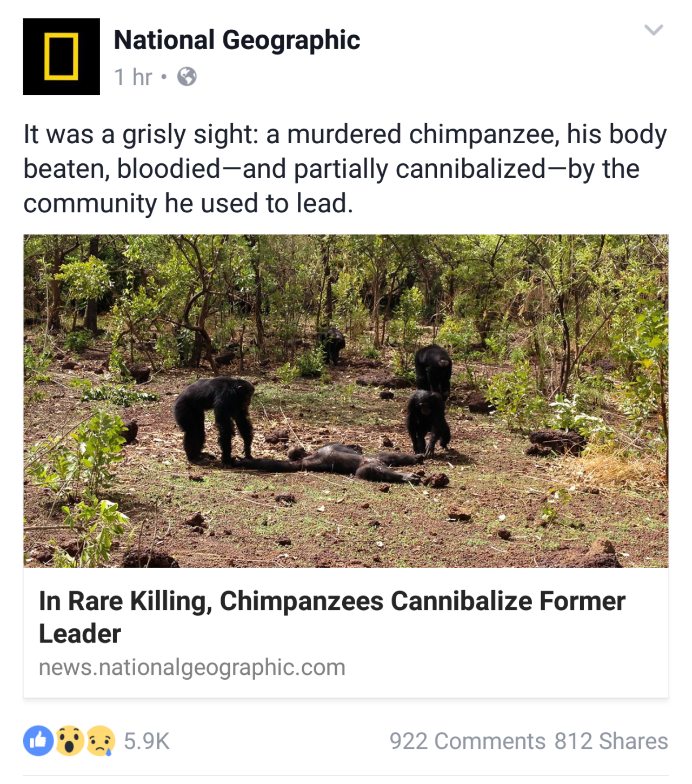Open the National Geographic page name
This screenshot has width=692, height=784.
point(237,41)
